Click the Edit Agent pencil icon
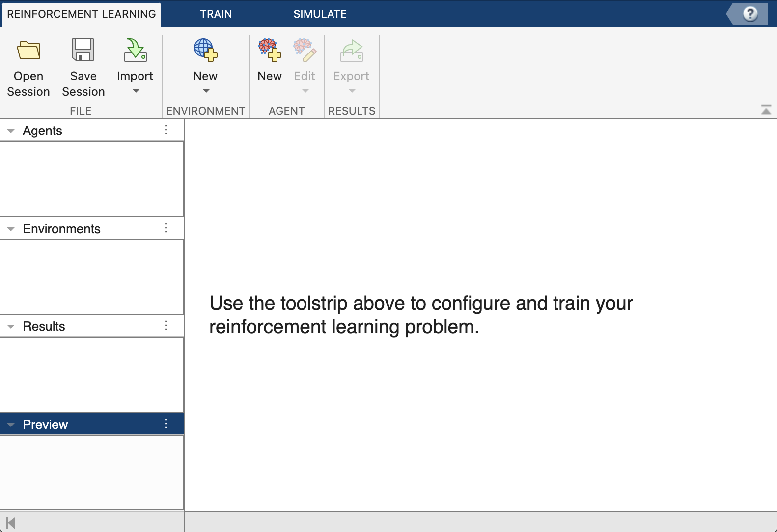Image resolution: width=777 pixels, height=532 pixels. coord(305,50)
